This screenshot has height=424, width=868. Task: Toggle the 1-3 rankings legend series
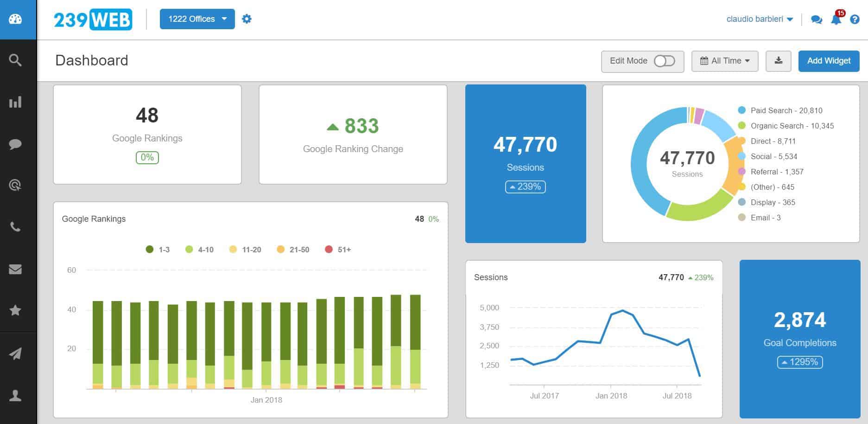[158, 250]
